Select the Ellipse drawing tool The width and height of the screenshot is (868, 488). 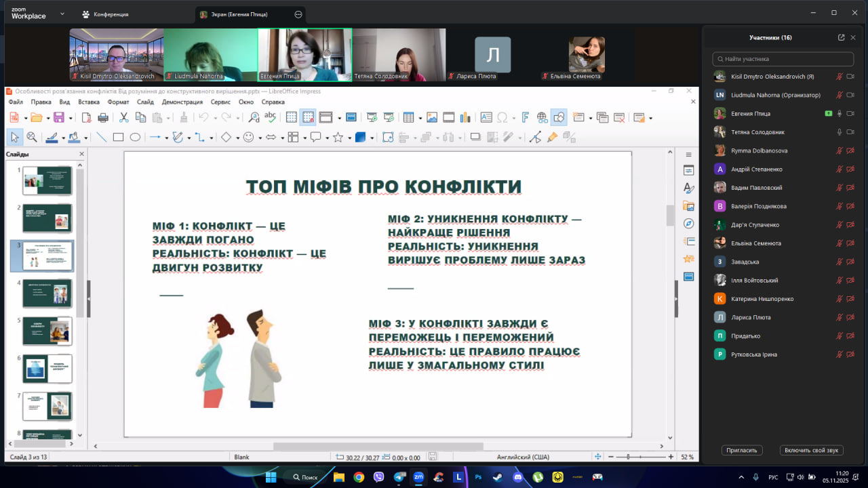(135, 137)
